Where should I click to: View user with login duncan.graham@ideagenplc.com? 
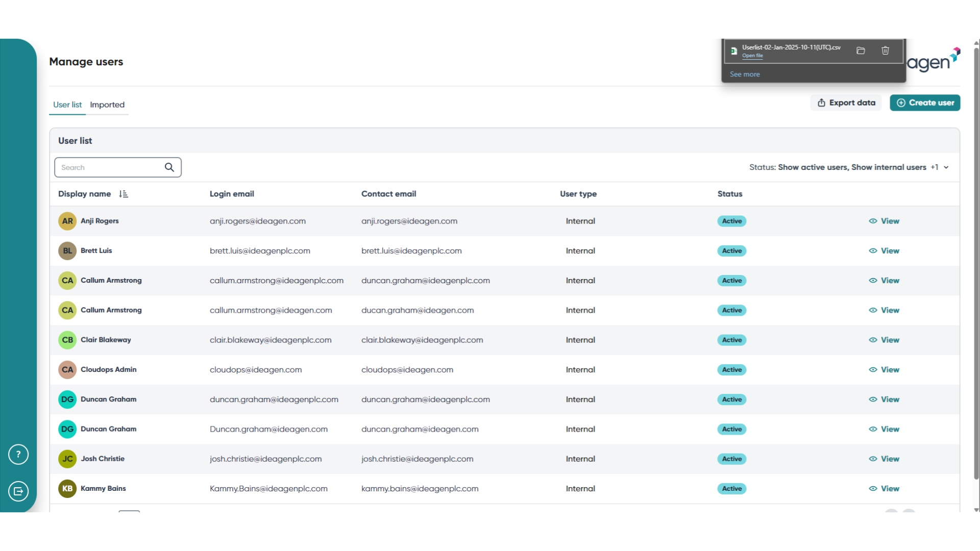884,399
